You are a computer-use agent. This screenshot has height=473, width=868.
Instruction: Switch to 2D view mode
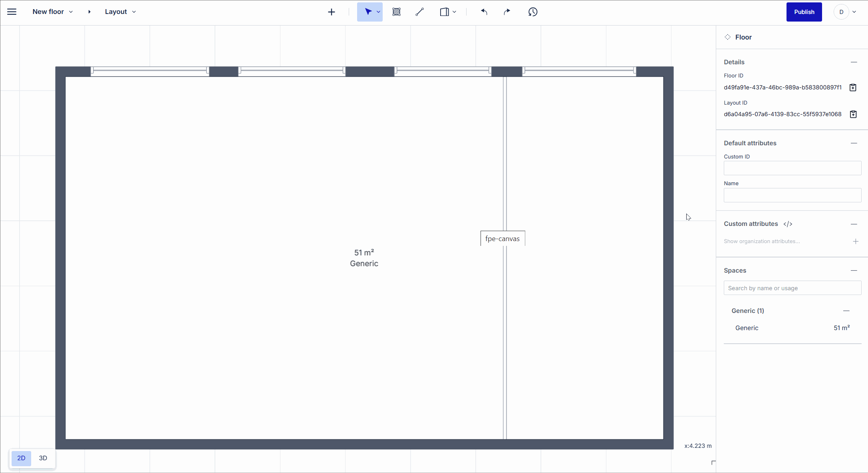point(21,458)
